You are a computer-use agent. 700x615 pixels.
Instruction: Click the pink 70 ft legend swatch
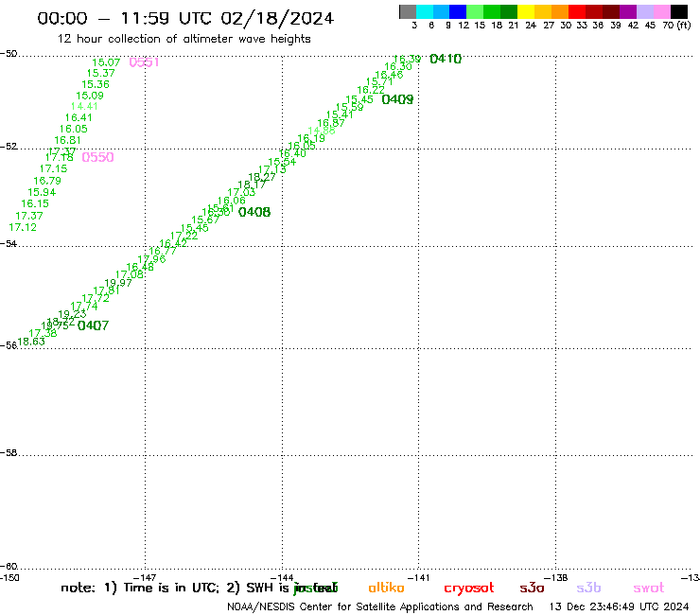click(661, 11)
